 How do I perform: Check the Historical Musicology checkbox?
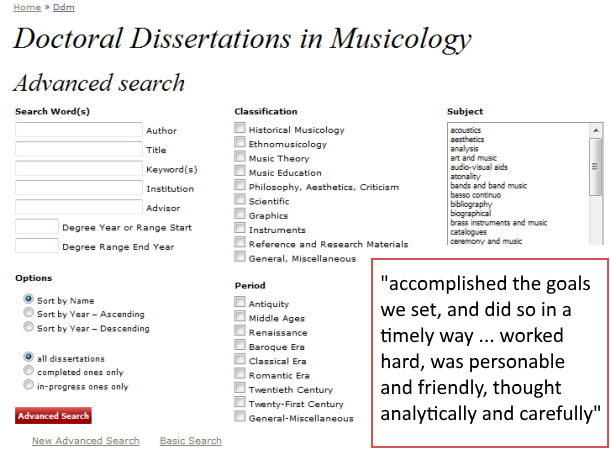[240, 129]
